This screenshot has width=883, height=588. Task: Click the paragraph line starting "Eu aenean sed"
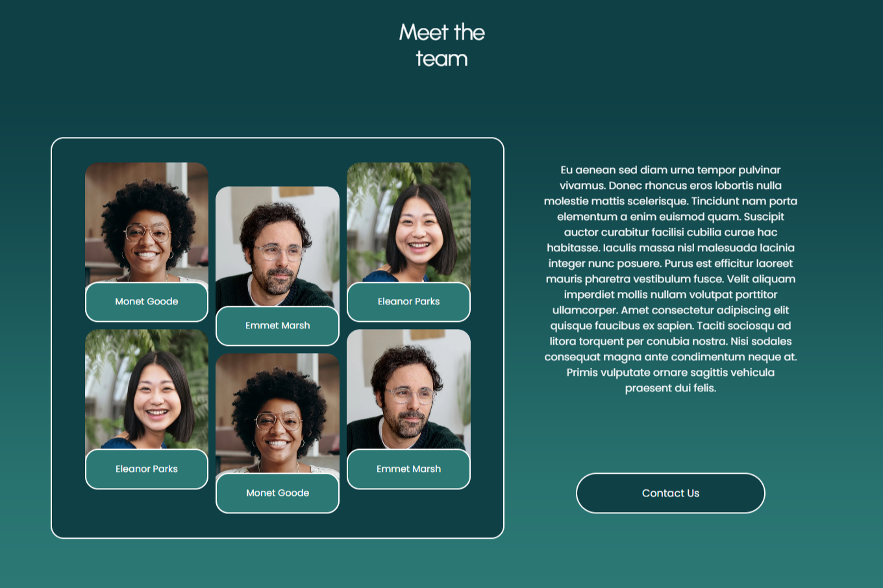670,170
